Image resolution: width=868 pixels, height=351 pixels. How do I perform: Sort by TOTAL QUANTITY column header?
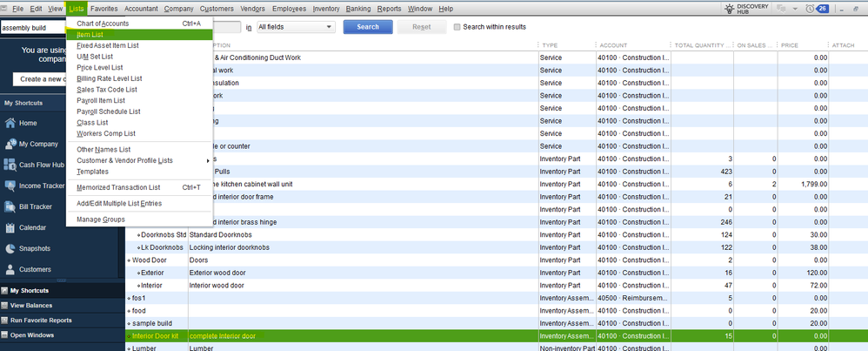click(x=701, y=45)
